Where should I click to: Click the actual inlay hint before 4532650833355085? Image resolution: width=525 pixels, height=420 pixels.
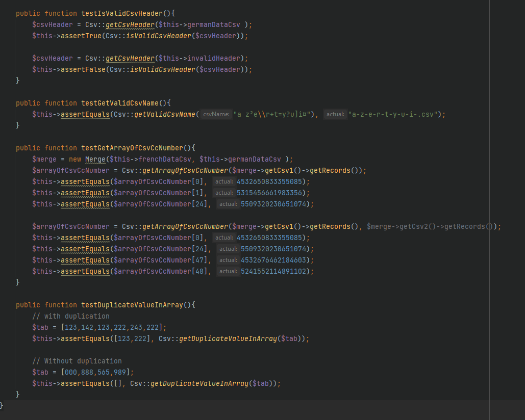225,181
